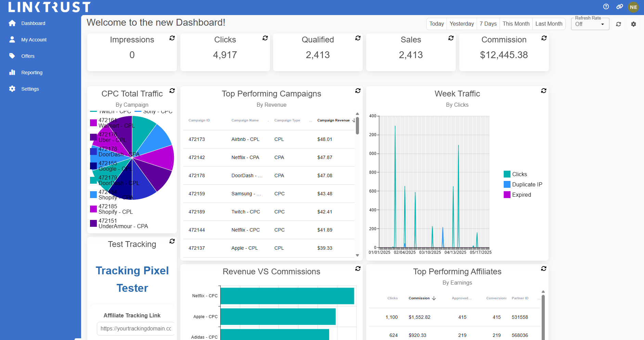Image resolution: width=644 pixels, height=340 pixels.
Task: Refresh the Top Performing Campaigns widget
Action: (x=358, y=91)
